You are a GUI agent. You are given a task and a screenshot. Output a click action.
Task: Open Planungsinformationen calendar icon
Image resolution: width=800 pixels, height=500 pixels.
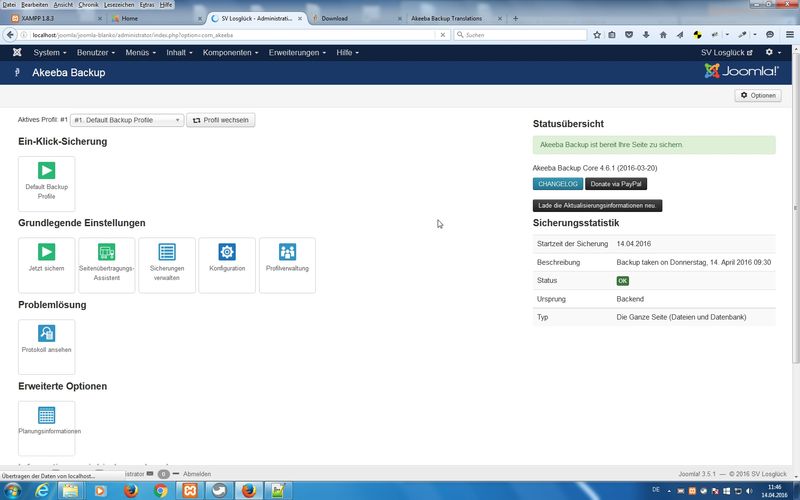(46, 415)
